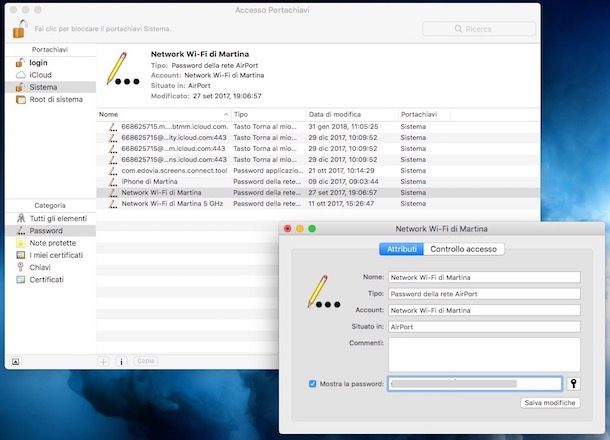Image resolution: width=610 pixels, height=440 pixels.
Task: Click the plus button to add item
Action: coord(103,361)
